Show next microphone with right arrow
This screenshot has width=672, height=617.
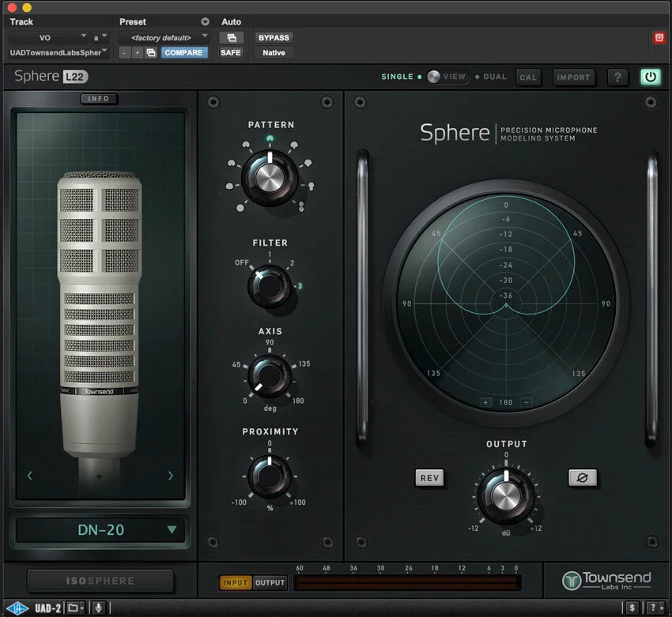pos(171,476)
